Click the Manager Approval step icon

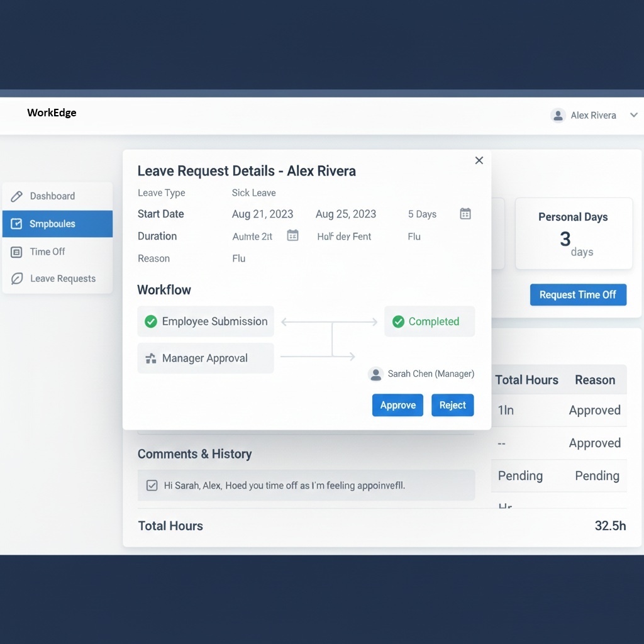pyautogui.click(x=151, y=358)
